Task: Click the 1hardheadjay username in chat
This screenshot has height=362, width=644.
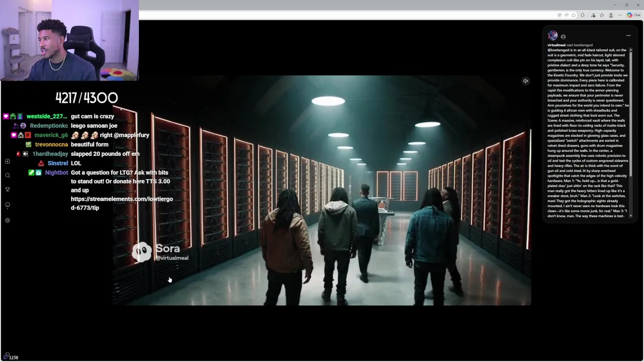Action: [50, 154]
